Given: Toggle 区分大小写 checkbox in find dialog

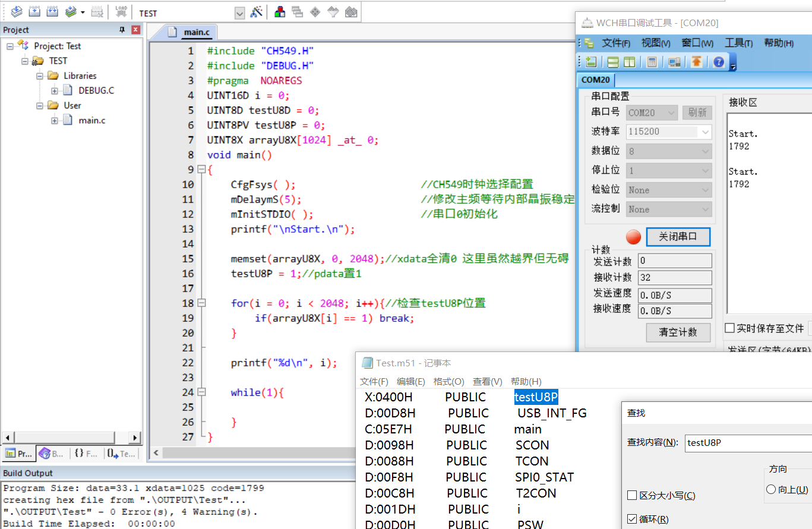Looking at the screenshot, I should tap(632, 496).
